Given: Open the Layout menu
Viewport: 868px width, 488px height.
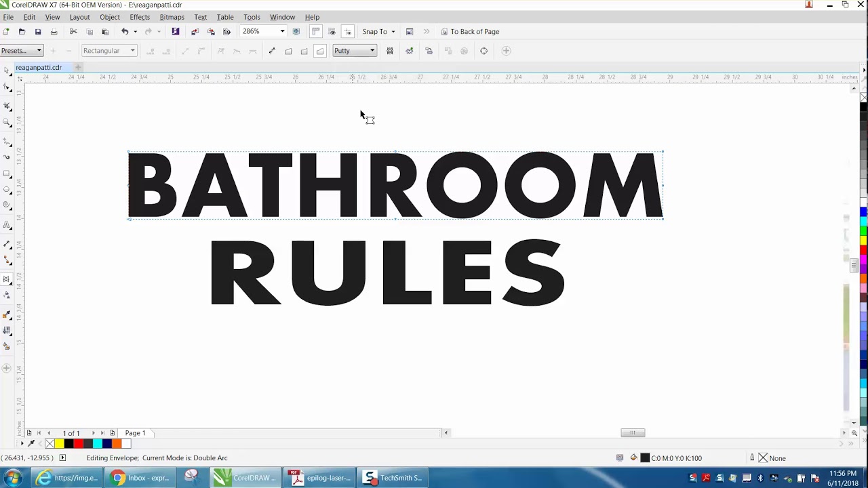Looking at the screenshot, I should 79,17.
